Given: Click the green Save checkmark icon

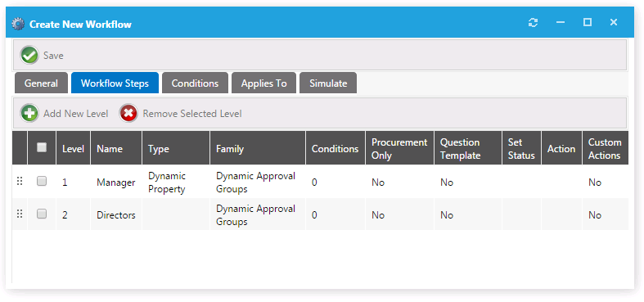Looking at the screenshot, I should click(x=29, y=55).
